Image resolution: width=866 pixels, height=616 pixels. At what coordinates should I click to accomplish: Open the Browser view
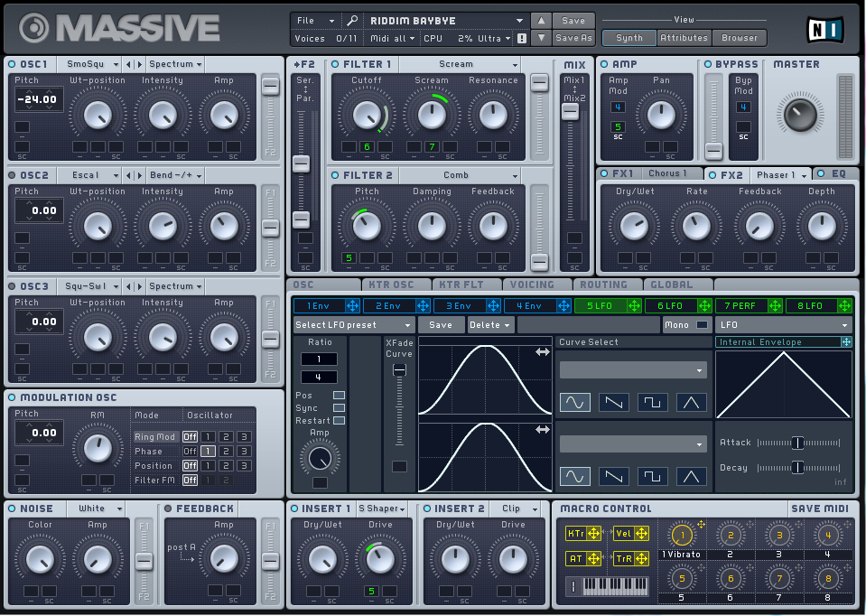(739, 38)
